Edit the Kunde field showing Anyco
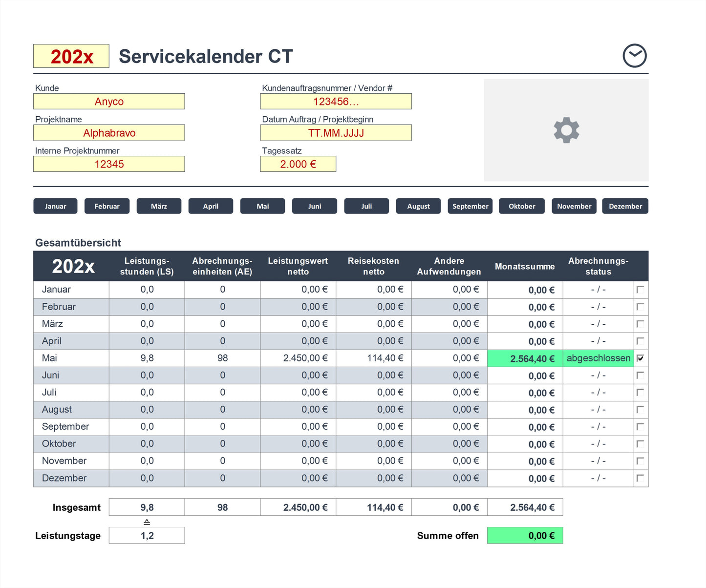706x588 pixels. 109,102
